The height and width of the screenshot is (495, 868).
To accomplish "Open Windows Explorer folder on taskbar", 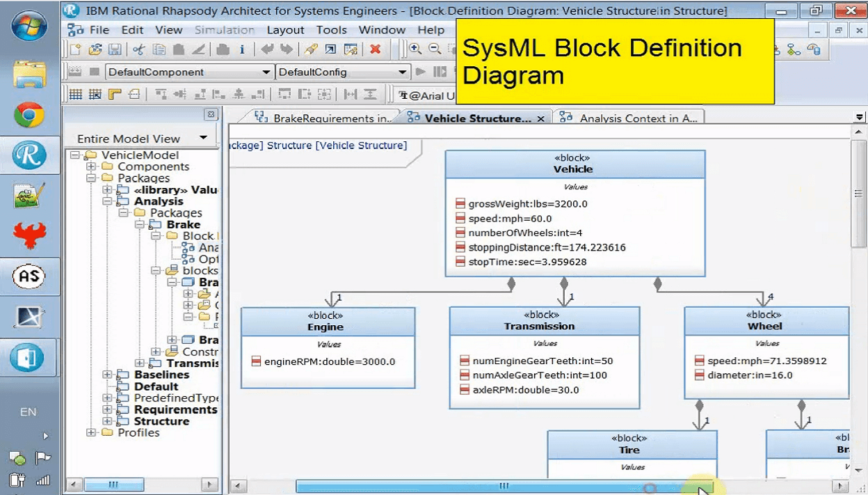I will 29,74.
